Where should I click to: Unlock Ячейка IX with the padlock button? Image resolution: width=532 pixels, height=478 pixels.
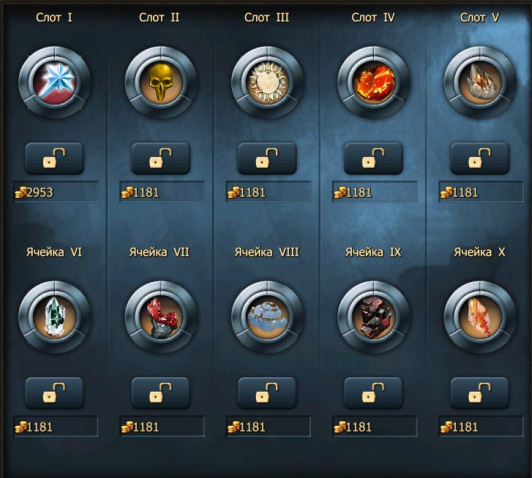[x=374, y=393]
